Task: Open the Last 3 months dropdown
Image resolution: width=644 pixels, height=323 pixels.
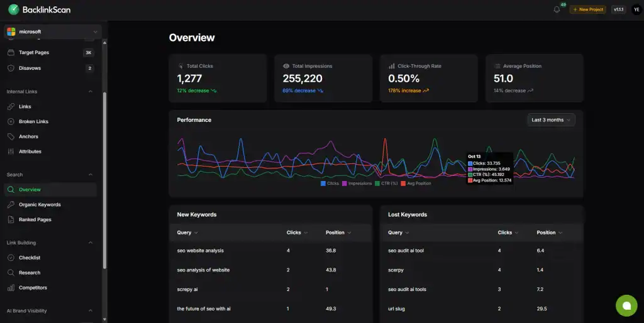Action: (552, 120)
